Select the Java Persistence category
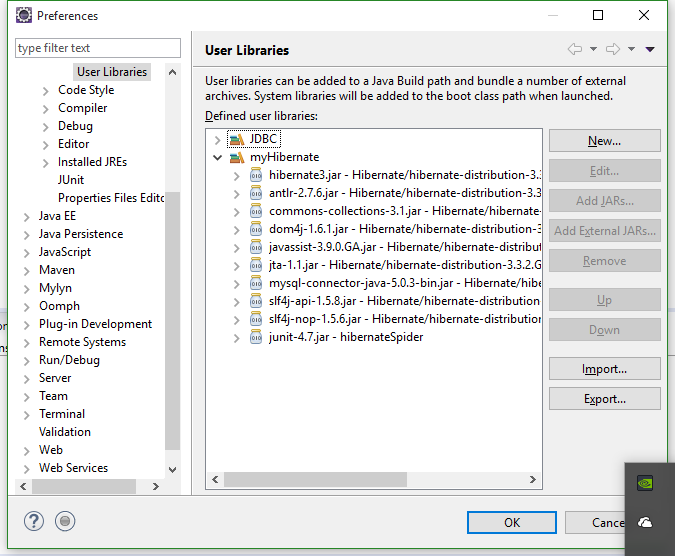The height and width of the screenshot is (556, 675). coord(81,234)
